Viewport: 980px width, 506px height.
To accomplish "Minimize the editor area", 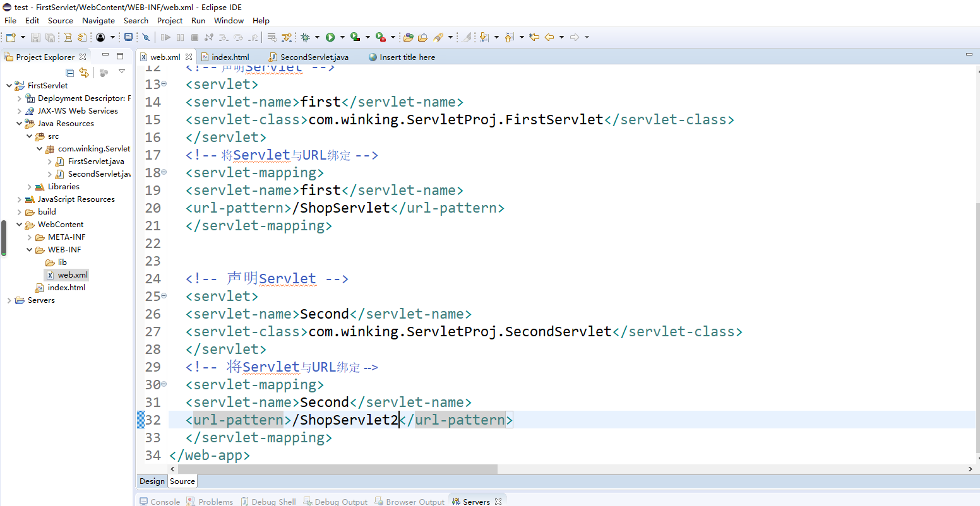I will [969, 56].
